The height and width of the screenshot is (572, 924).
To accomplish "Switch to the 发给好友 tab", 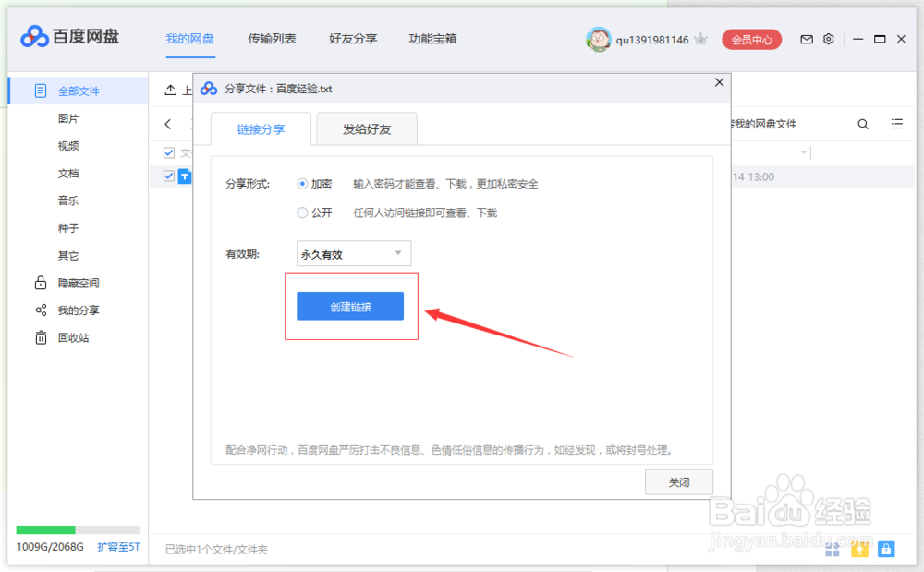I will click(366, 129).
